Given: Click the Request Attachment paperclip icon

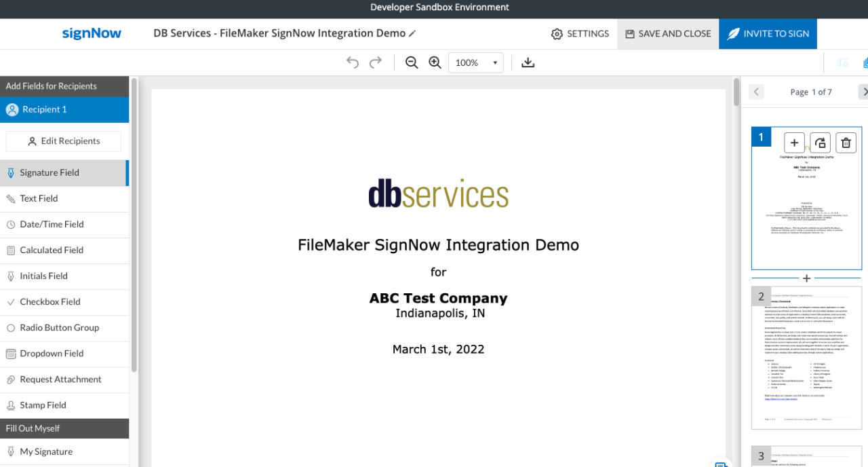Looking at the screenshot, I should (x=11, y=379).
